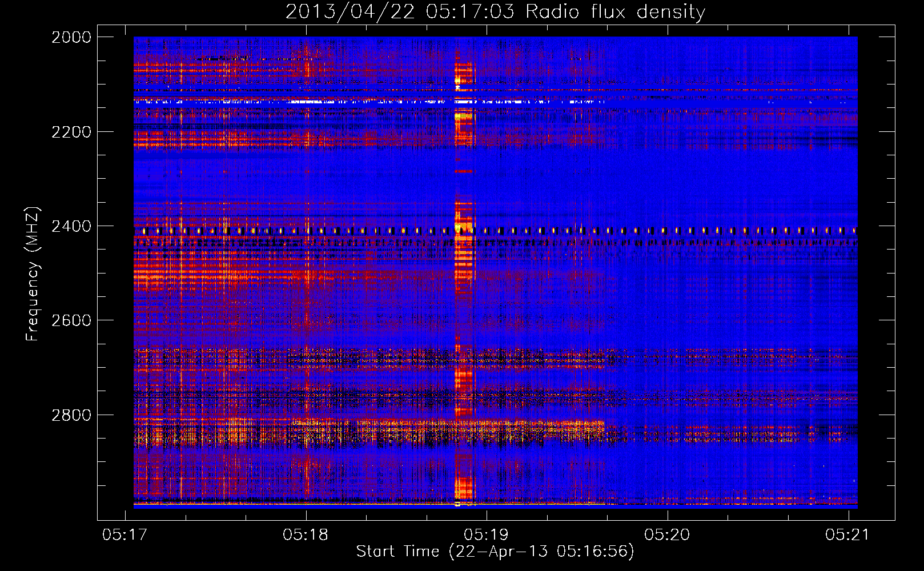Click the 05:20 time tick label

(667, 534)
